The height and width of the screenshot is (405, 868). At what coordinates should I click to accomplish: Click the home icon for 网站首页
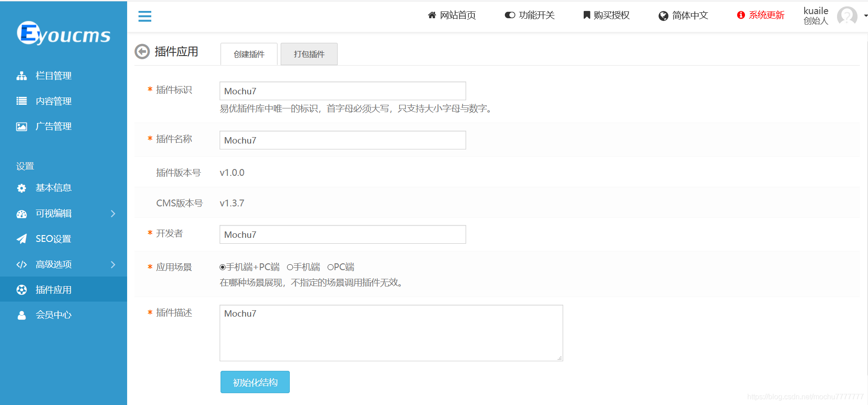432,15
